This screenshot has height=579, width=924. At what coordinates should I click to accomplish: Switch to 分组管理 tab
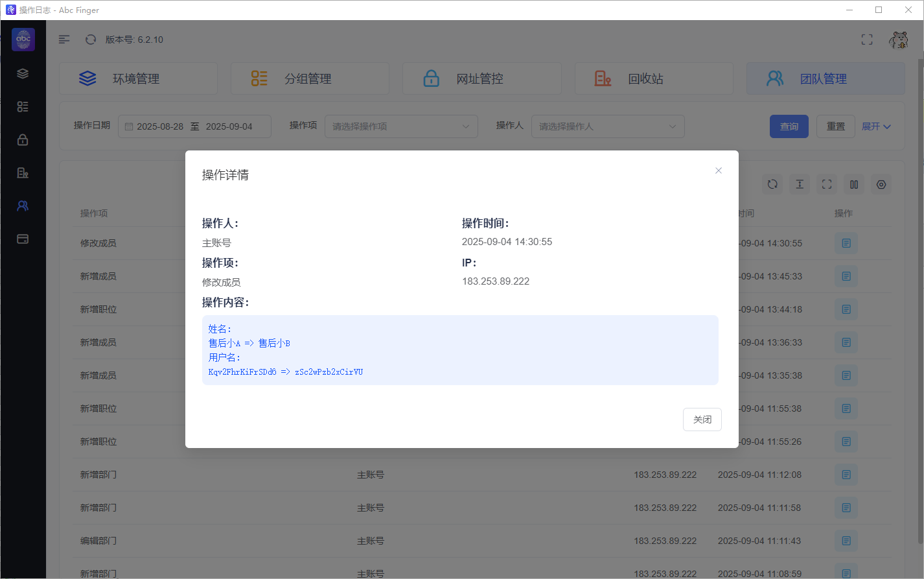pos(310,78)
